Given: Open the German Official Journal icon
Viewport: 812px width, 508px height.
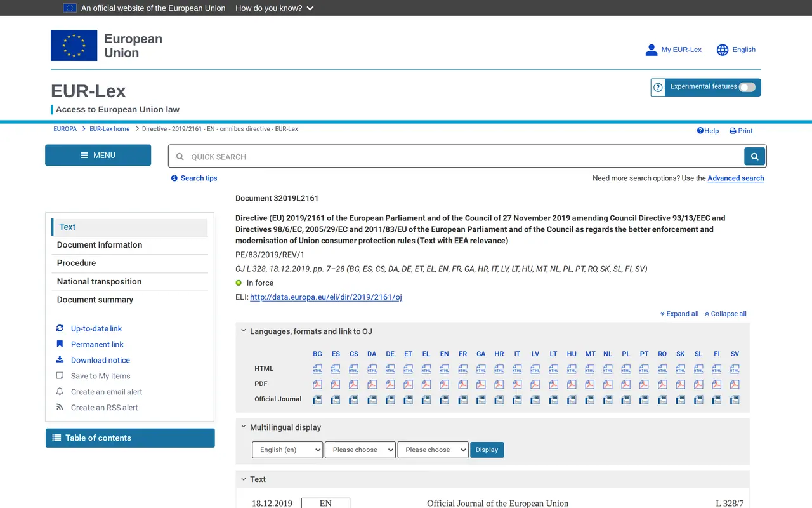Looking at the screenshot, I should pyautogui.click(x=390, y=399).
